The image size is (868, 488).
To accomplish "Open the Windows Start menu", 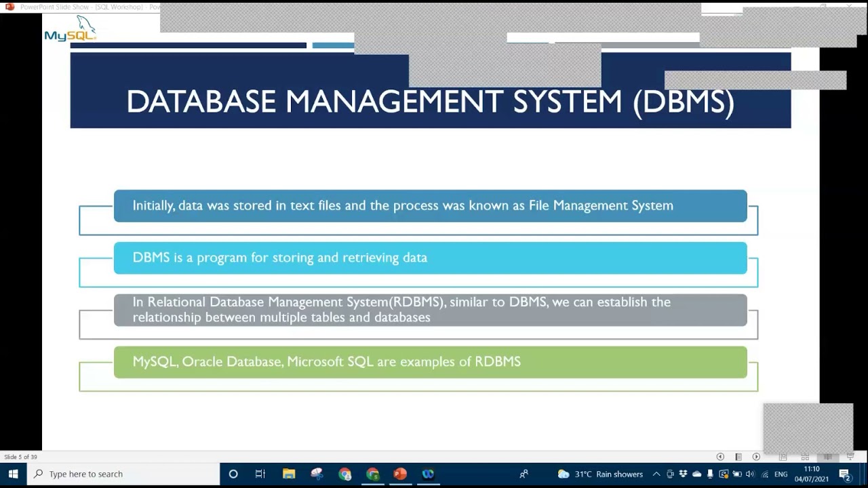I will 13,474.
